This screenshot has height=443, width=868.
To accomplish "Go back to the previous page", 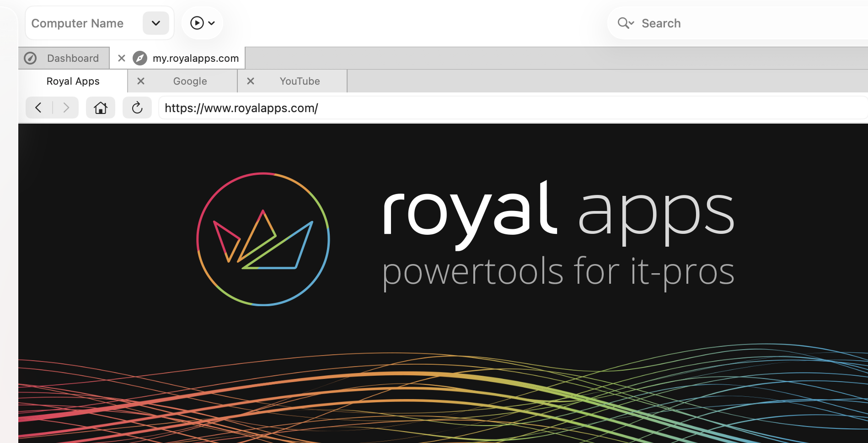I will (39, 108).
